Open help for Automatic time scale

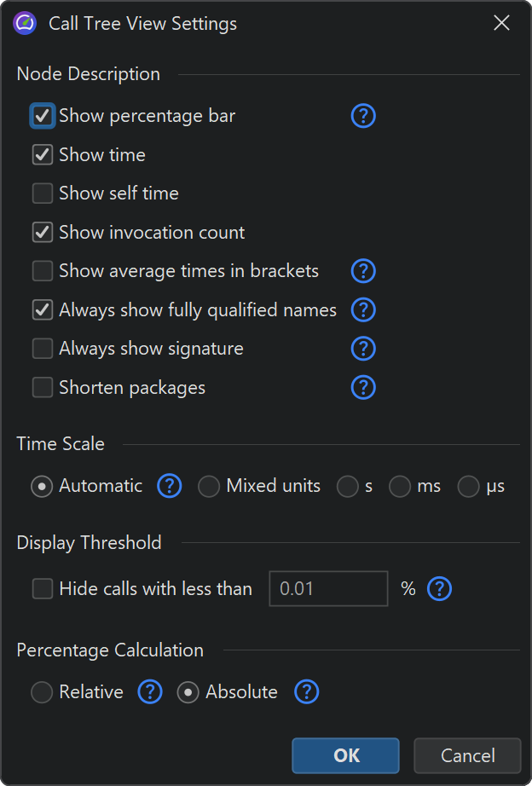(x=169, y=487)
